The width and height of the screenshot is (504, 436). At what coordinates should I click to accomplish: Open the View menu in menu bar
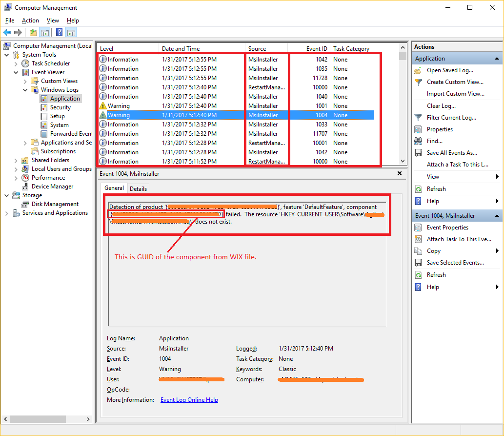(x=53, y=21)
